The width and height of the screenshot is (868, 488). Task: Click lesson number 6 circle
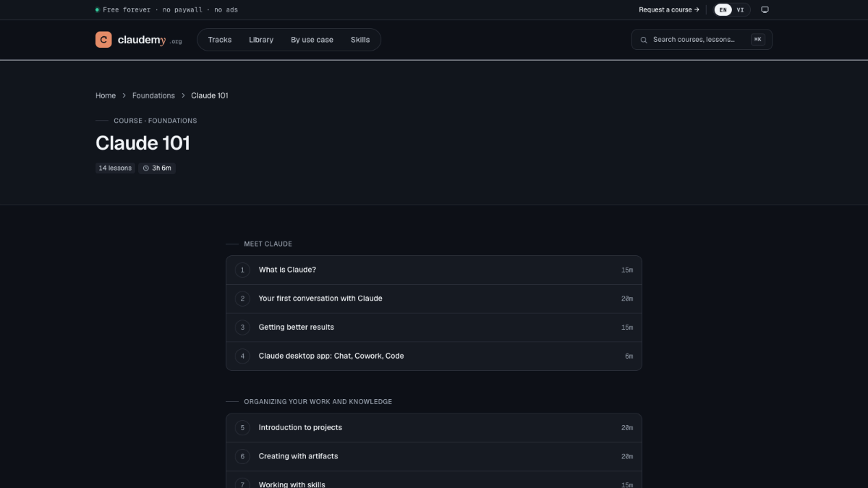[x=242, y=456]
